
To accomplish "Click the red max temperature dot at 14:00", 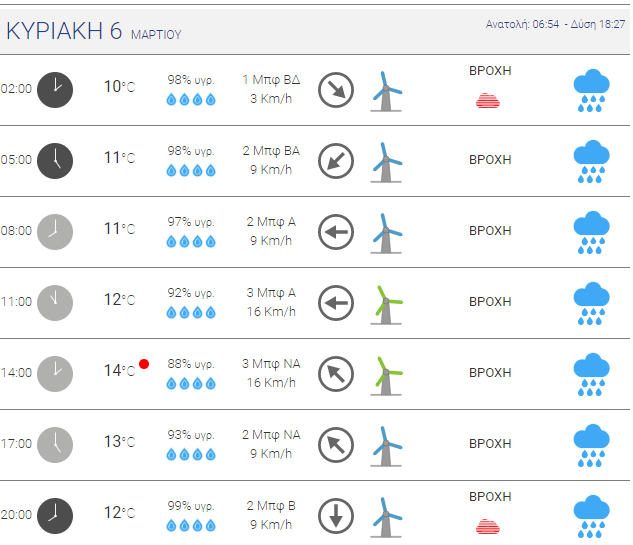I will tap(144, 364).
